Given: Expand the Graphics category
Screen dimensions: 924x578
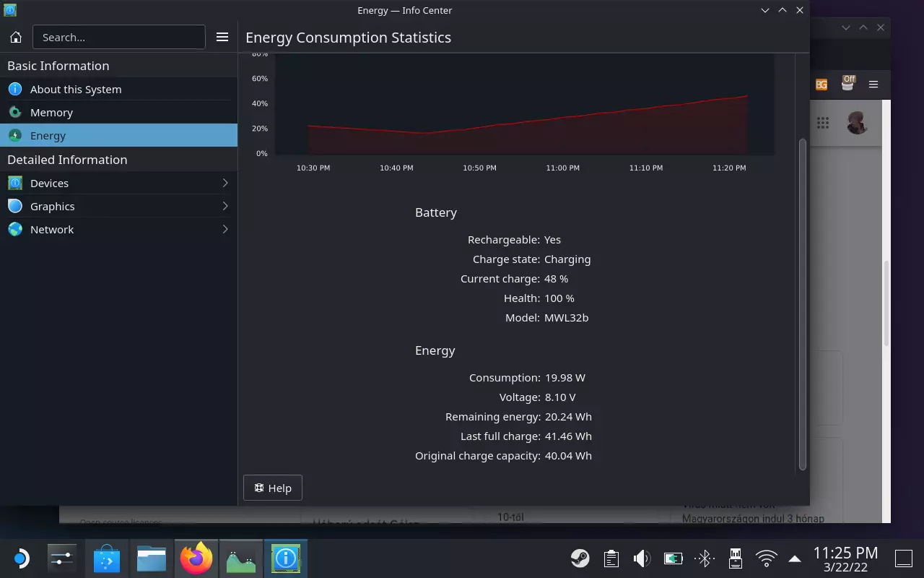Looking at the screenshot, I should 118,207.
